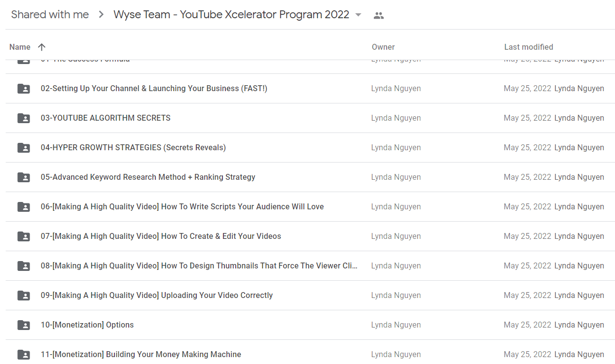Image resolution: width=615 pixels, height=364 pixels.
Task: Click the shared folder icon for 02-Setting Up Your Channel
Action: pyautogui.click(x=23, y=89)
